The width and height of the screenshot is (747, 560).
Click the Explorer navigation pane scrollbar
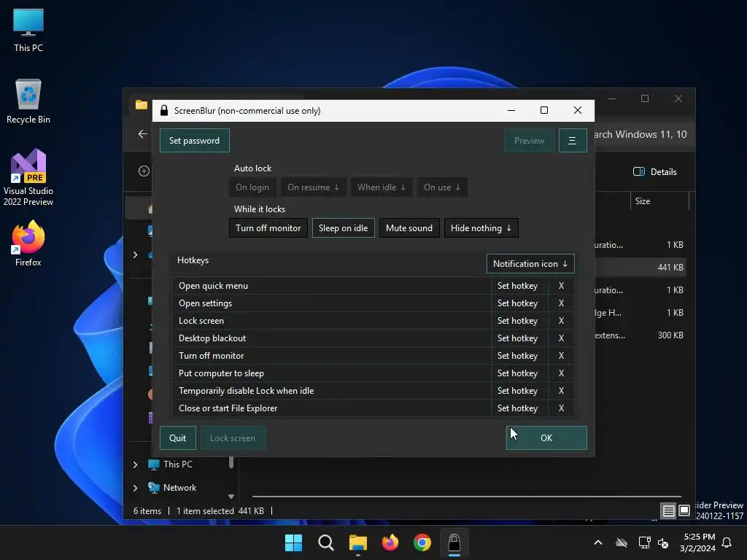(x=231, y=462)
